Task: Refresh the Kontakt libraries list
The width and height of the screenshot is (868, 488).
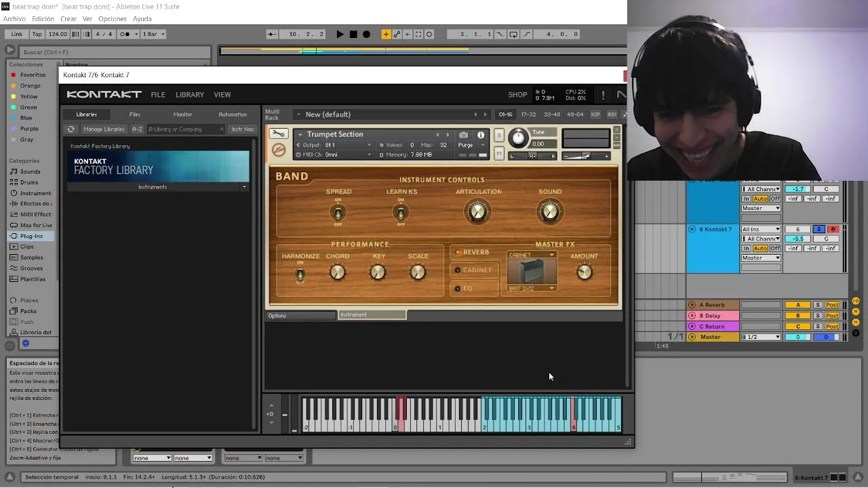Action: click(x=71, y=129)
